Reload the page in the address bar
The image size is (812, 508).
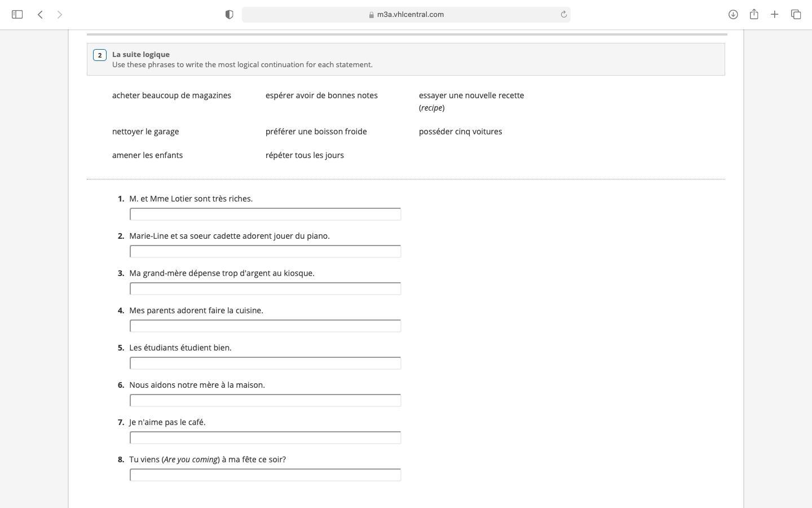pos(563,15)
